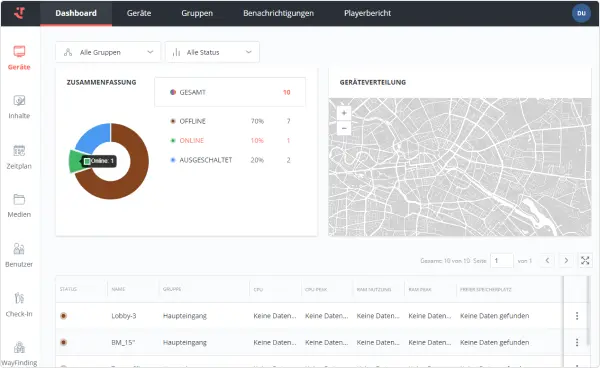Open the Medien sidebar section

[19, 206]
